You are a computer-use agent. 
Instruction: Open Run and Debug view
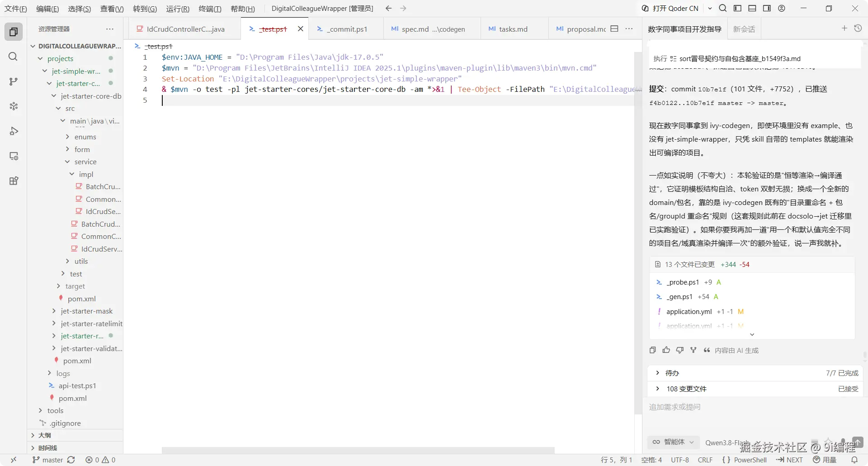tap(14, 131)
